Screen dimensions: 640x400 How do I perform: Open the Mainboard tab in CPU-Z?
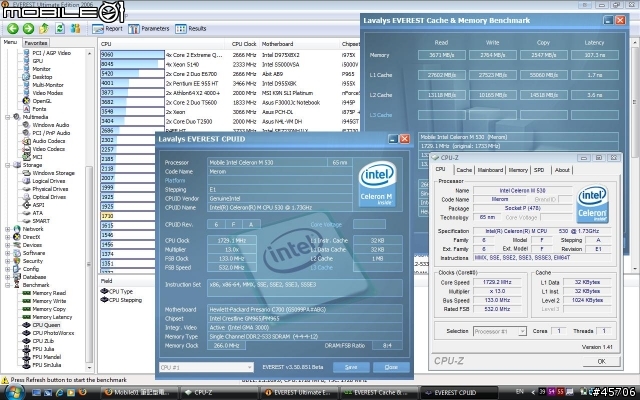click(490, 170)
